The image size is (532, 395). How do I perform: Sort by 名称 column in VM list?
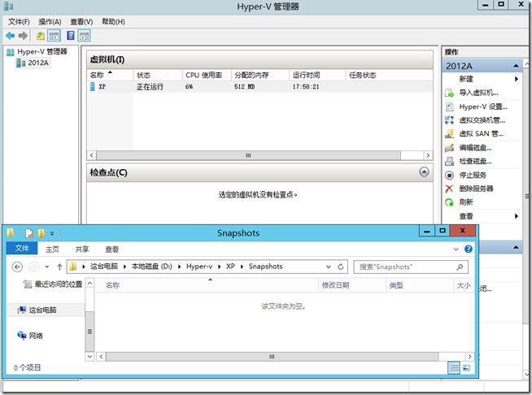point(111,75)
